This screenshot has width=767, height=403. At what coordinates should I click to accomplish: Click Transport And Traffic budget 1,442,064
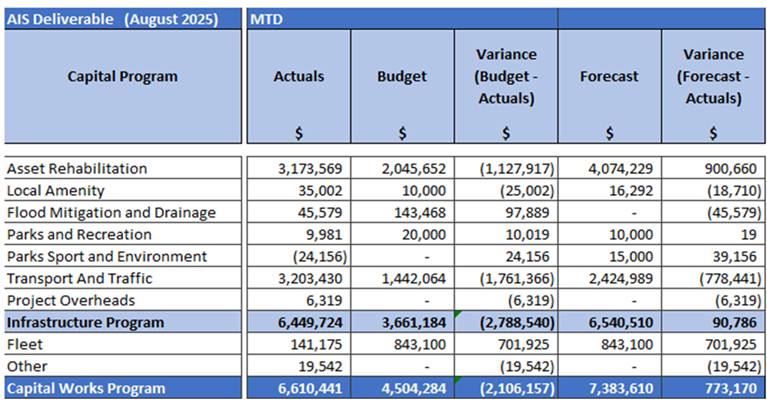click(402, 278)
